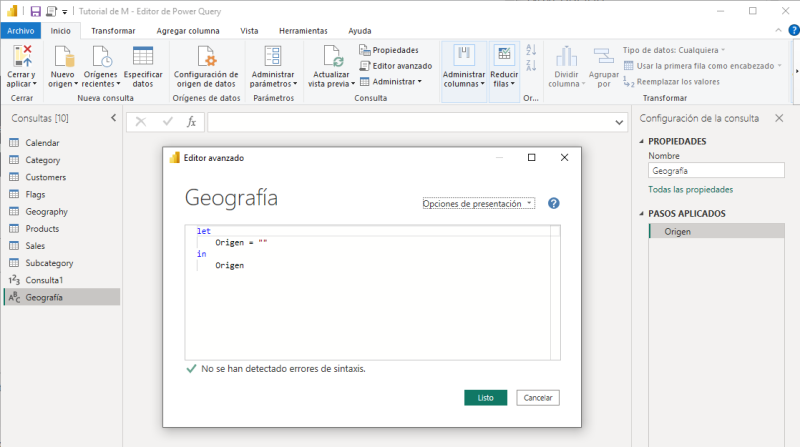Select the Sales query
The image size is (800, 447).
pos(61,246)
